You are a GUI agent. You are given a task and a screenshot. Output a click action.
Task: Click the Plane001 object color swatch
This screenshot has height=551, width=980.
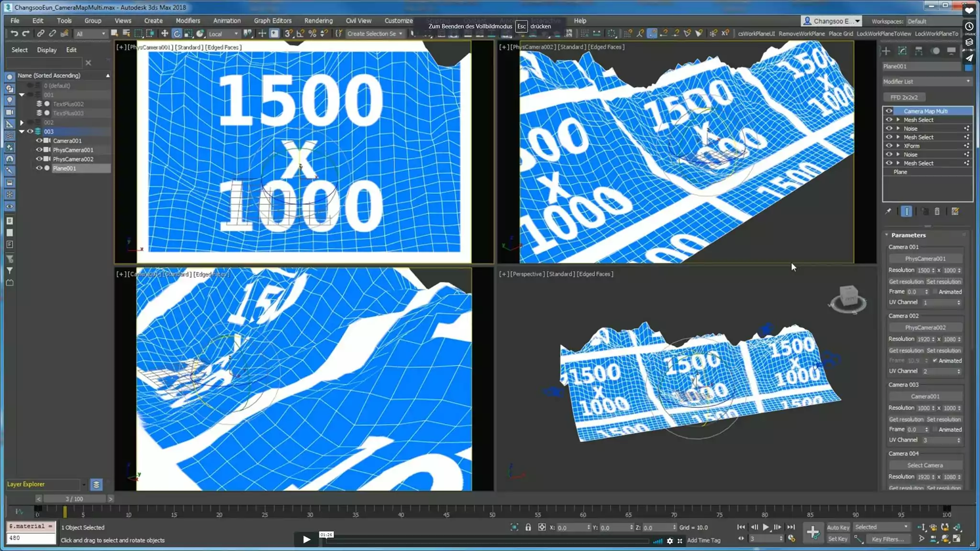pos(969,67)
